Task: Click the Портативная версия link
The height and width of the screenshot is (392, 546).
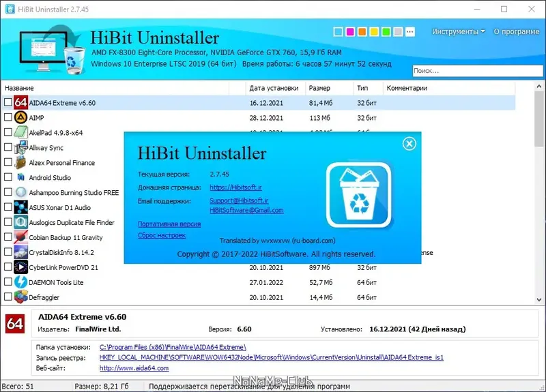Action: click(169, 224)
